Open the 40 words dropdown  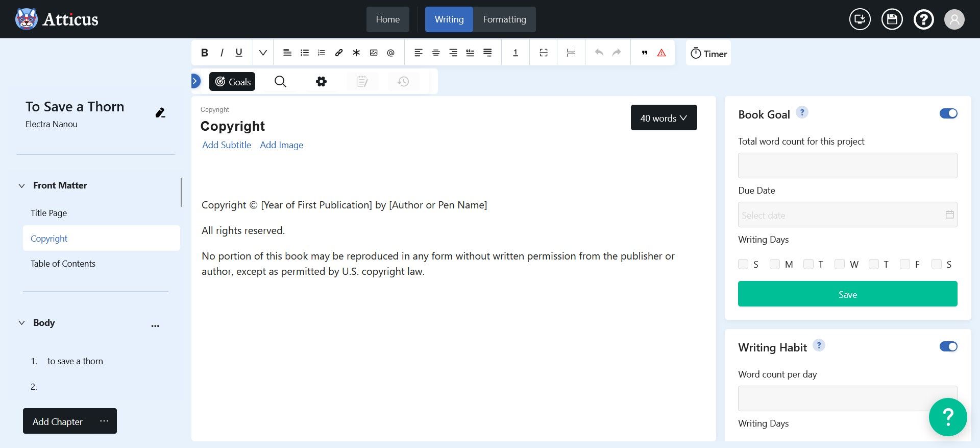tap(664, 118)
